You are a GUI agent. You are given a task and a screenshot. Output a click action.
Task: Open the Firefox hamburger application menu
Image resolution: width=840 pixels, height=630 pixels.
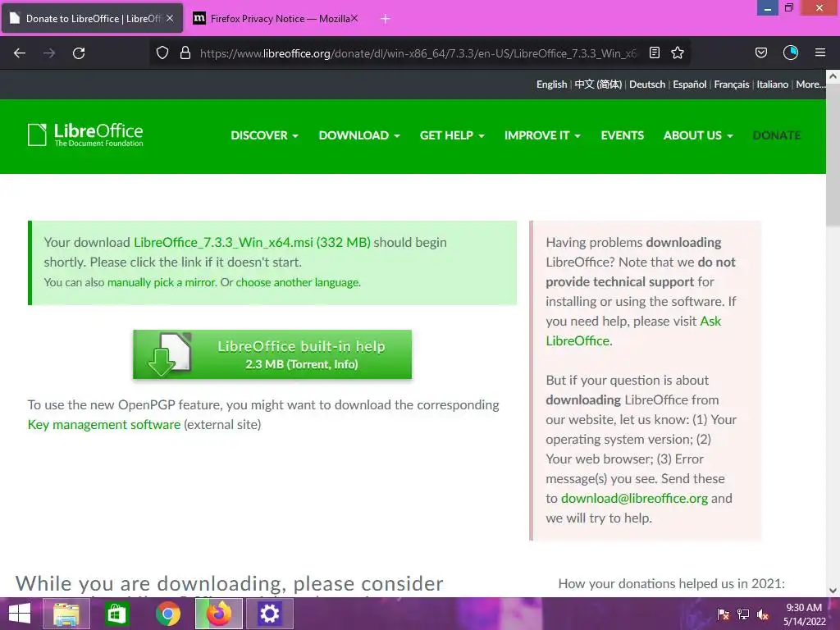[820, 53]
